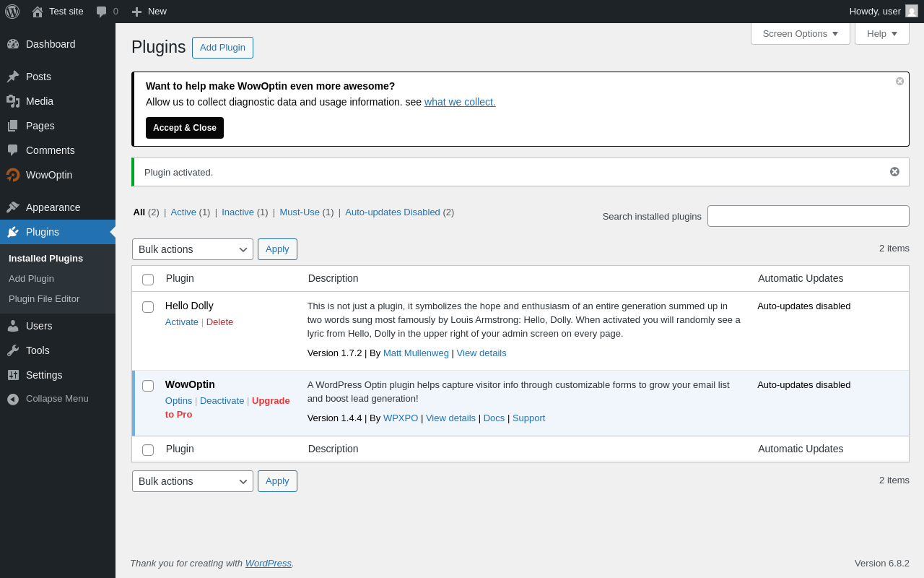The height and width of the screenshot is (578, 924).
Task: Filter plugins by Inactive
Action: point(237,212)
